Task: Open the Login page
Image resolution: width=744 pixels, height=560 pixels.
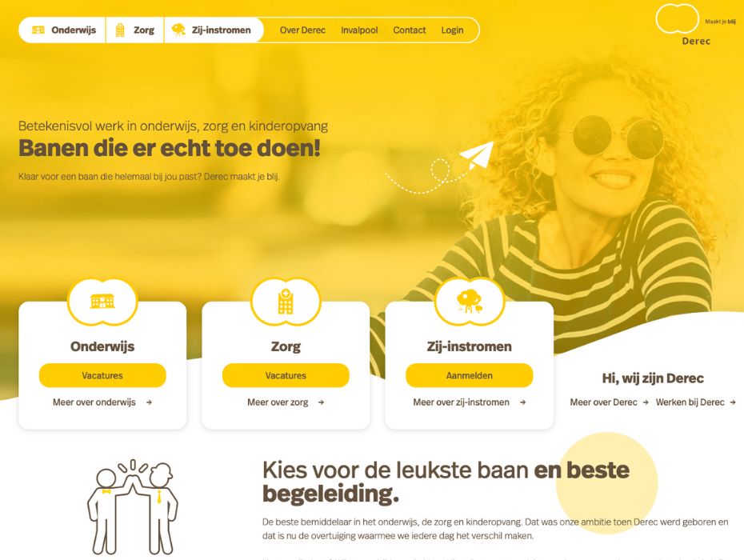Action: pos(452,30)
